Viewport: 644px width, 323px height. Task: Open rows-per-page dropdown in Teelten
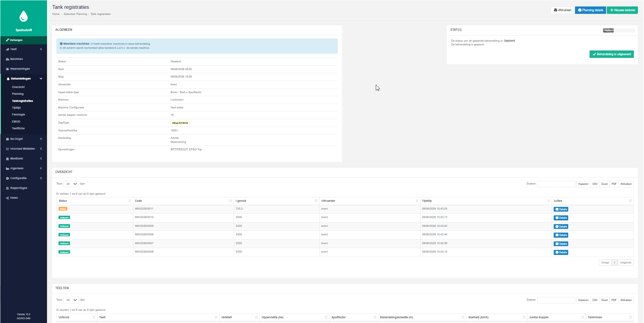[71, 300]
